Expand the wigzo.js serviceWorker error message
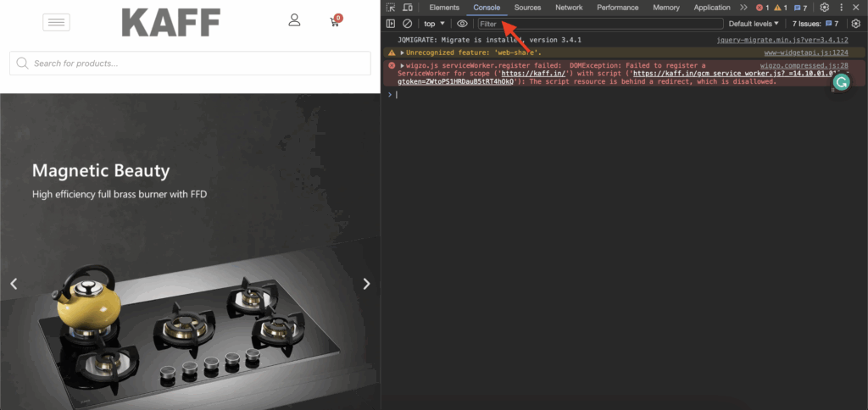 point(403,65)
